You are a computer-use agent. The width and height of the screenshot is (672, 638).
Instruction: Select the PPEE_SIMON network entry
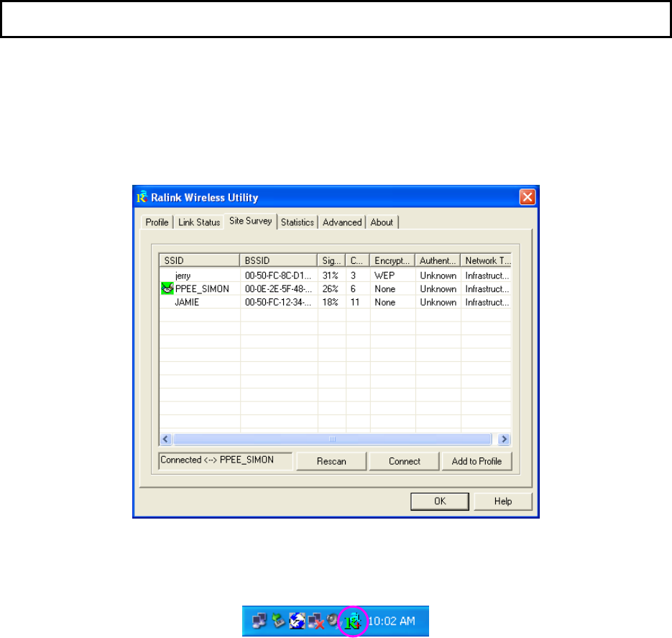[x=335, y=288]
